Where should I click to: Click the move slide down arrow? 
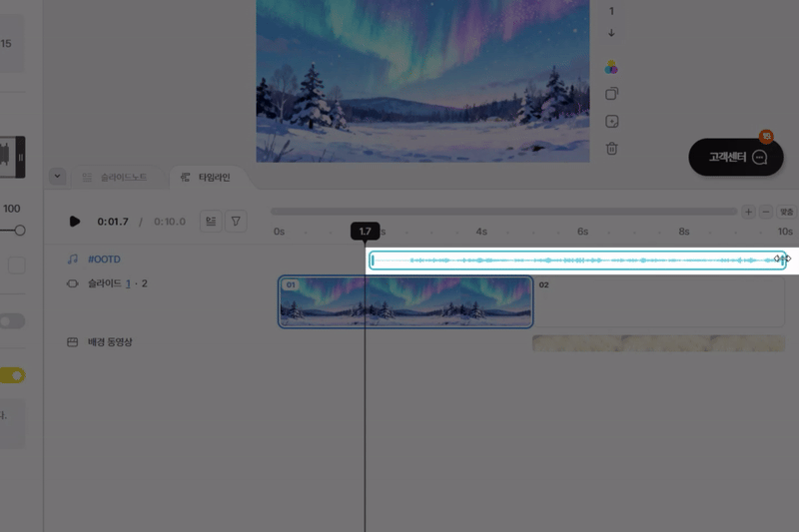[x=611, y=33]
